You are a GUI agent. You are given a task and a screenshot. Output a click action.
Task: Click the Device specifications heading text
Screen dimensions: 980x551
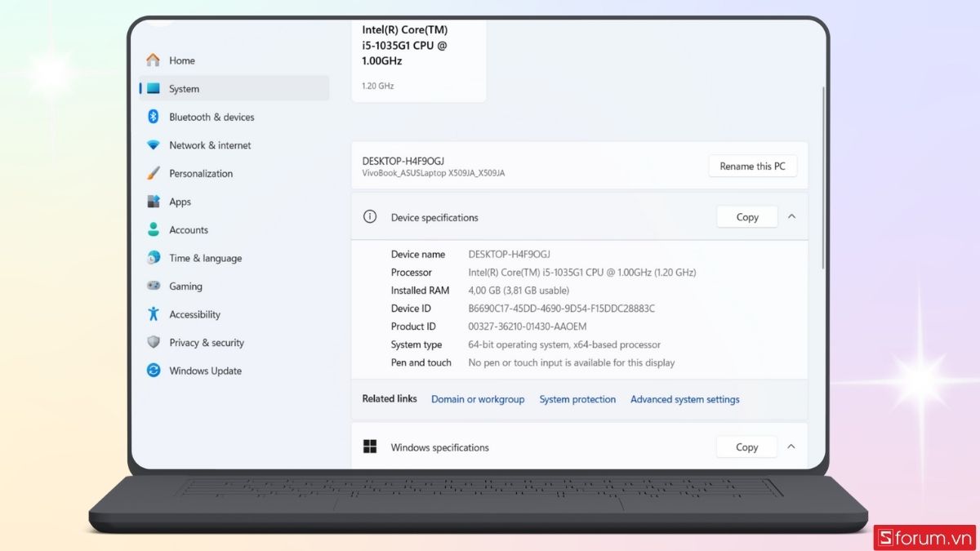click(434, 218)
